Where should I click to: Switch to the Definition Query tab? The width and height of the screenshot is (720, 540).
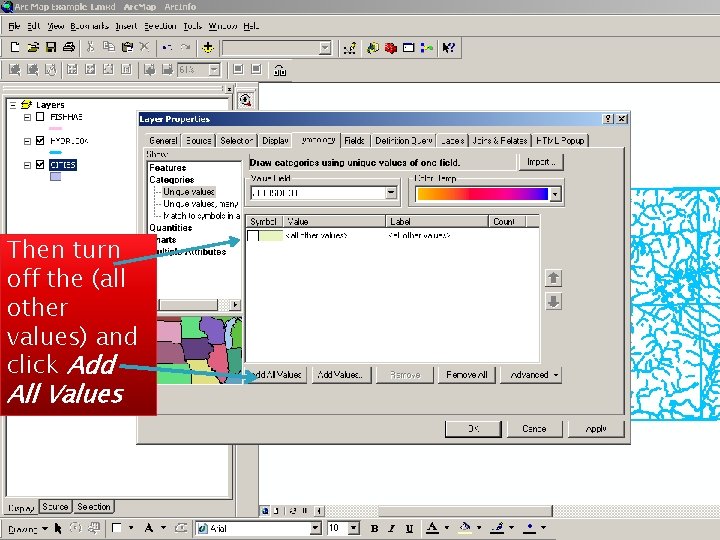pyautogui.click(x=404, y=141)
